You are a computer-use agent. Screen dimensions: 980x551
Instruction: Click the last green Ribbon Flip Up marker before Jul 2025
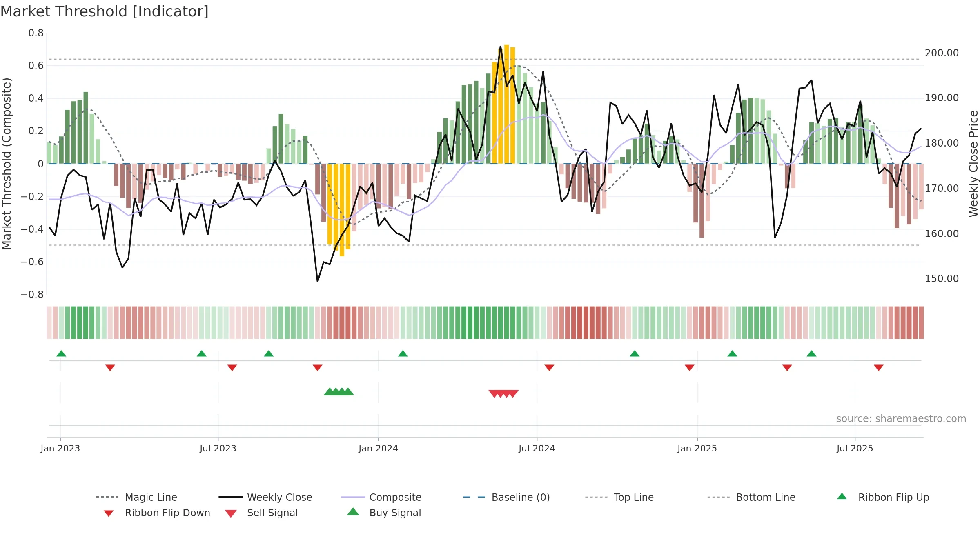click(x=812, y=353)
